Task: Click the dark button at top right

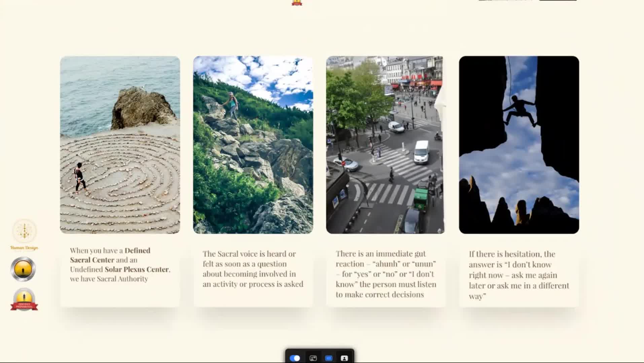Action: click(x=558, y=0)
